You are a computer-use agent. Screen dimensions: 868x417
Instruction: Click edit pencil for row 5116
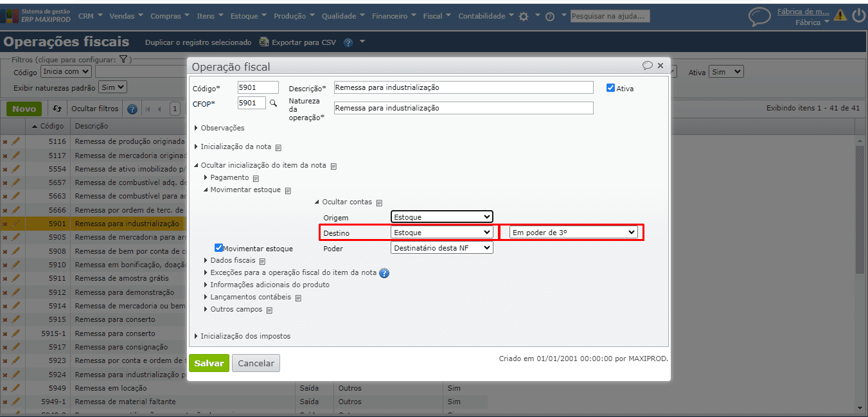click(x=16, y=141)
